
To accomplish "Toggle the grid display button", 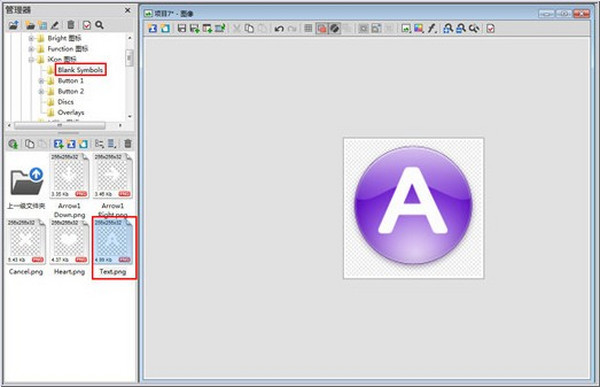I will coord(308,28).
